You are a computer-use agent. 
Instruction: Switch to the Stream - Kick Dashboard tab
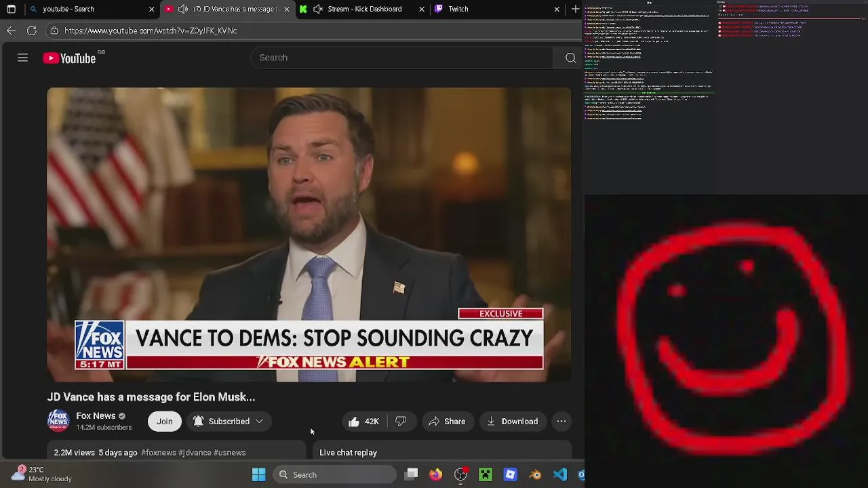[x=363, y=9]
